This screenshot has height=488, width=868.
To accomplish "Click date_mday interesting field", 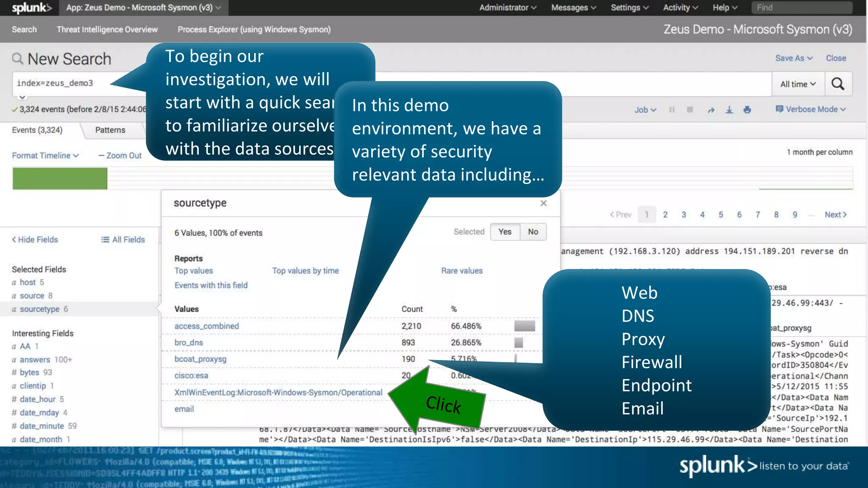I will click(x=39, y=413).
